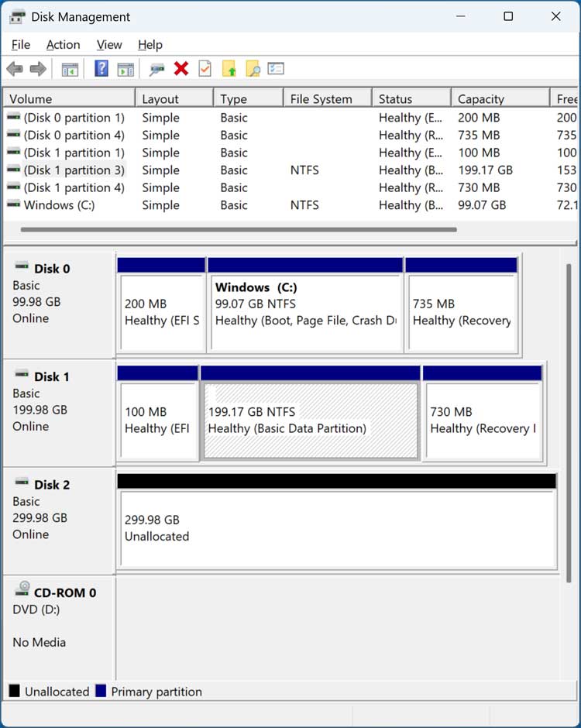Select the 730 MB Recovery partition on Disk 1
581x728 pixels.
tap(482, 413)
